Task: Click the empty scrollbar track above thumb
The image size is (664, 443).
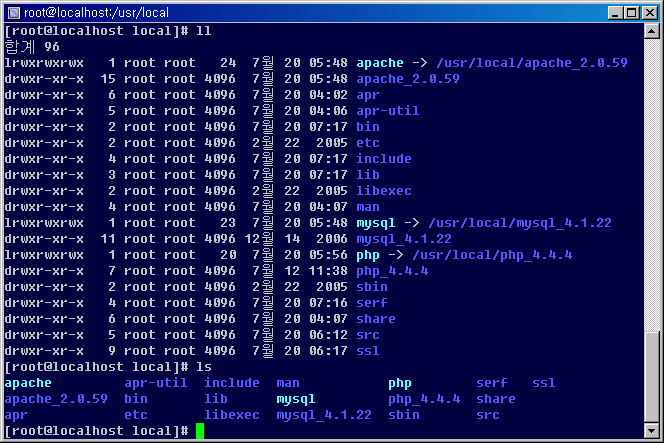Action: click(x=651, y=185)
